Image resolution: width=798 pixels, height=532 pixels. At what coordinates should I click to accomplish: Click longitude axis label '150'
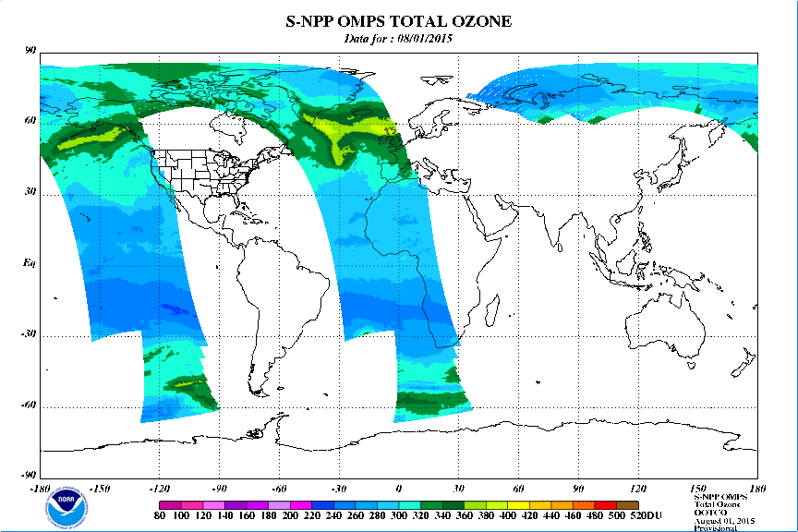pos(698,490)
